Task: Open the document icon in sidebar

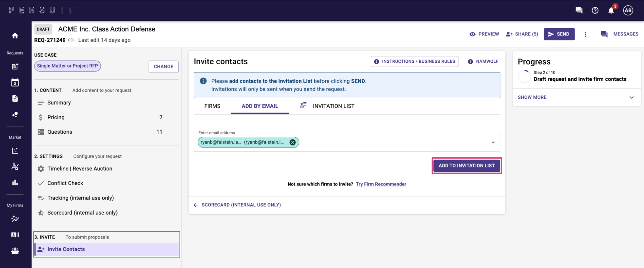Action: click(15, 99)
